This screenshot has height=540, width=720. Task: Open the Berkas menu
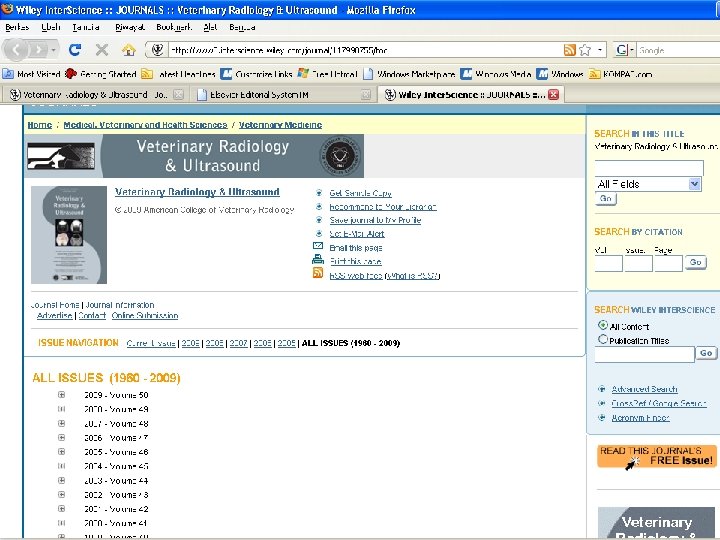click(x=17, y=27)
